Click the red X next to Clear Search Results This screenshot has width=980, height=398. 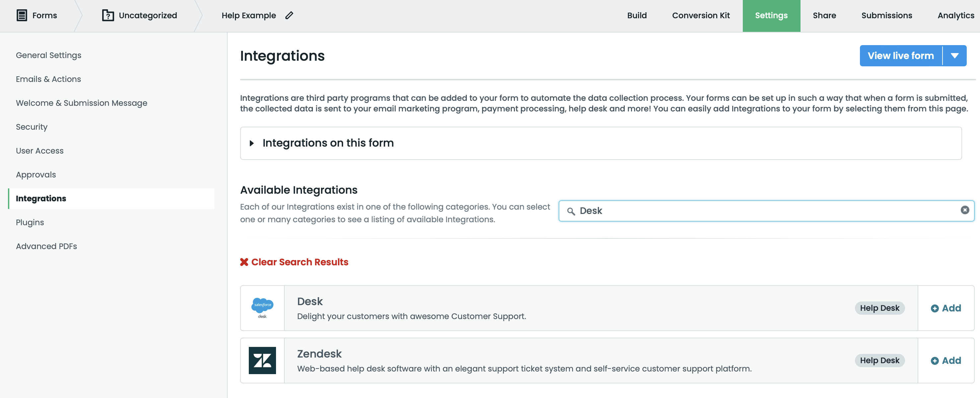tap(244, 262)
